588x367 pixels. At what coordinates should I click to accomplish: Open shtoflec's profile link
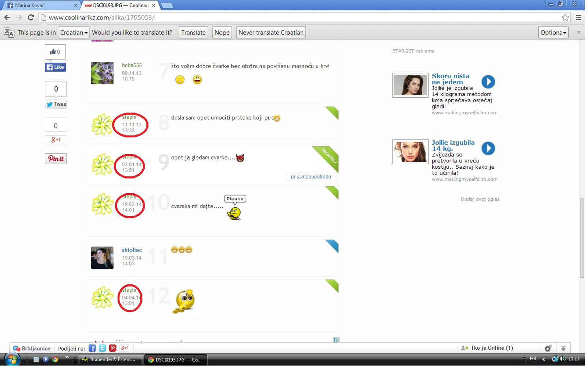pyautogui.click(x=132, y=250)
